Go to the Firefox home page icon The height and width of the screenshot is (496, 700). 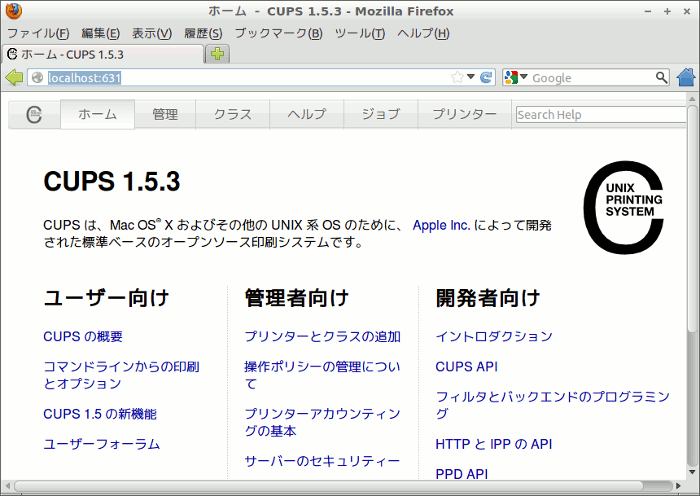click(686, 77)
